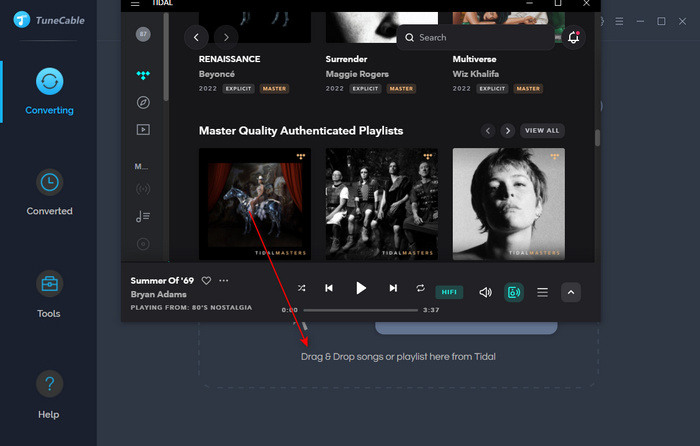This screenshot has width=700, height=446.
Task: Open the play queue icon
Action: click(542, 292)
